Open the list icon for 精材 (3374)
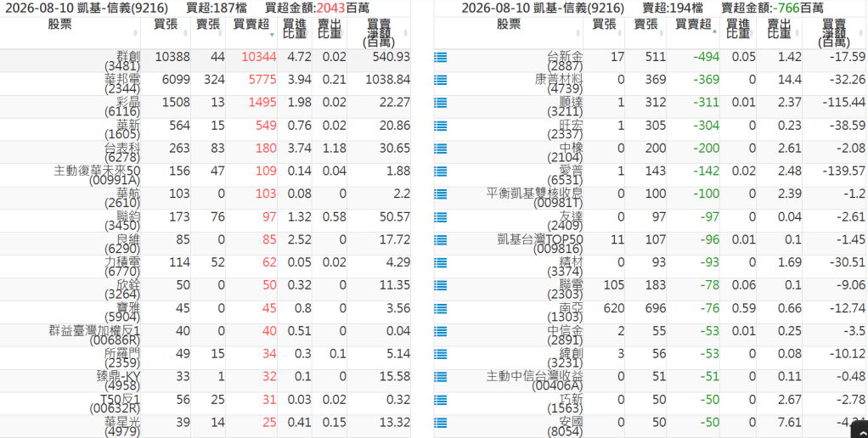 point(441,262)
